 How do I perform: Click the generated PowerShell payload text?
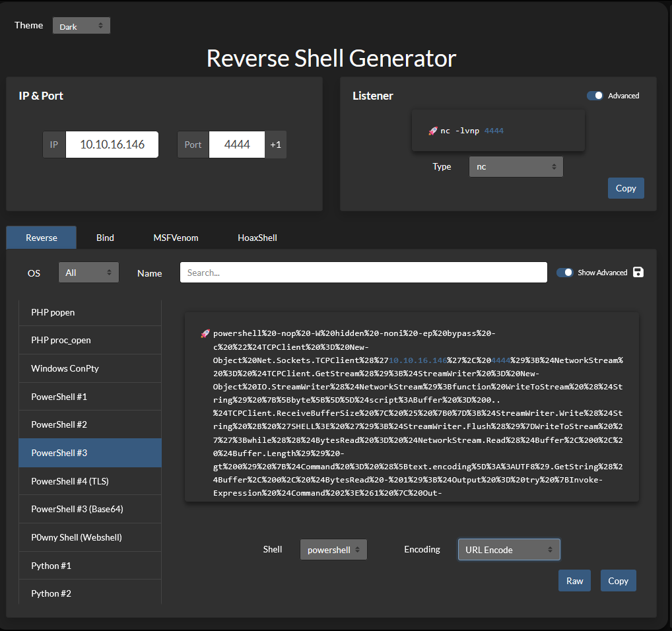coord(418,413)
